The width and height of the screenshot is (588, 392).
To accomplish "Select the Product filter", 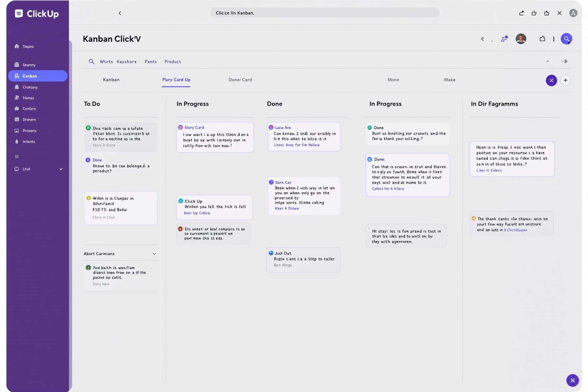I will click(173, 62).
